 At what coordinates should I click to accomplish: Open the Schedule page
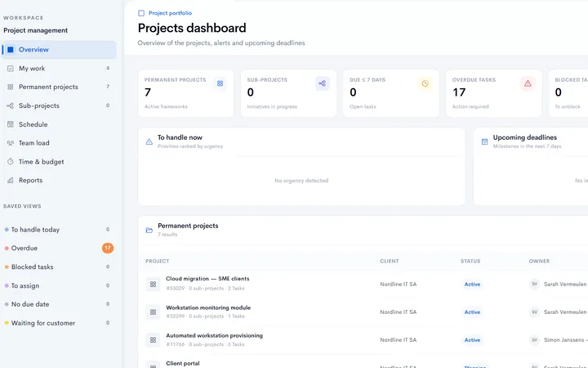(59, 124)
